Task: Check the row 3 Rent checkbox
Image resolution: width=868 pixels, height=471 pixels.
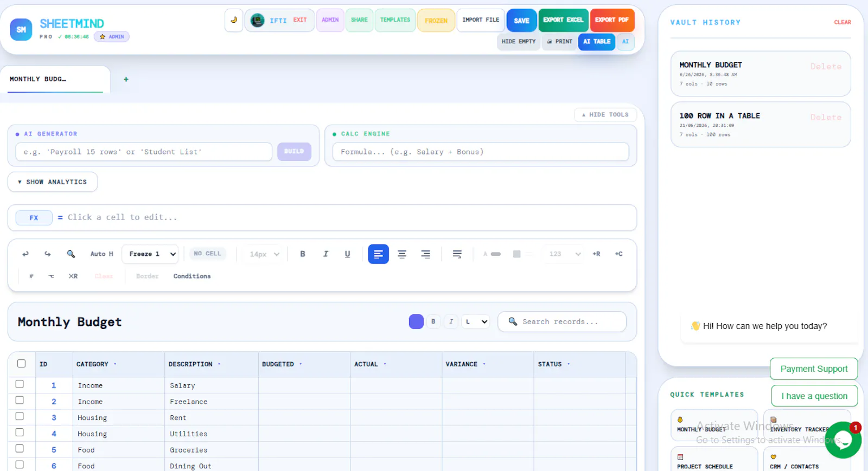Action: click(x=20, y=416)
